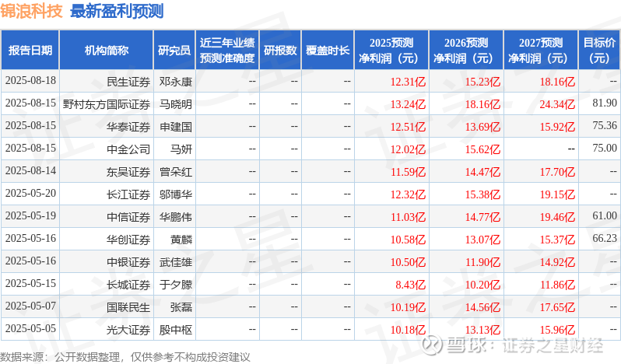621x364 pixels.
Task: Click analyst name 张磊
Action: pos(181,307)
